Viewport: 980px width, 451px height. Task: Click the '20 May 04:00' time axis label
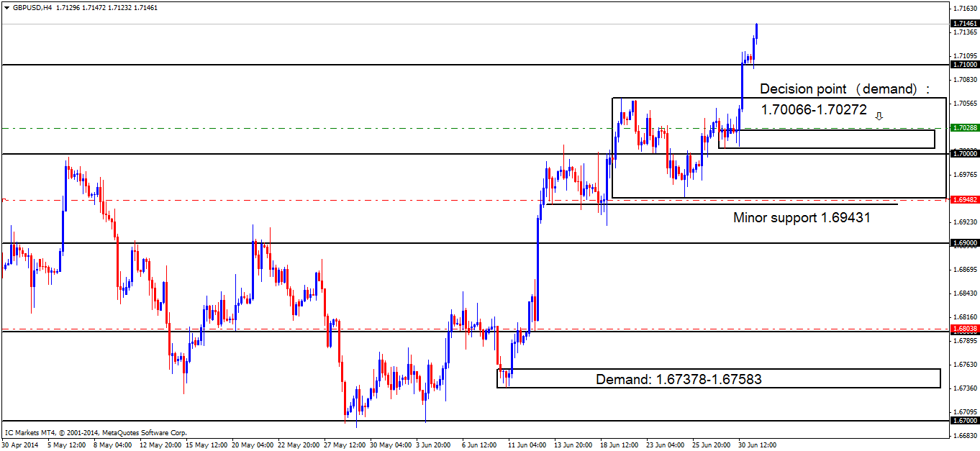[x=251, y=445]
